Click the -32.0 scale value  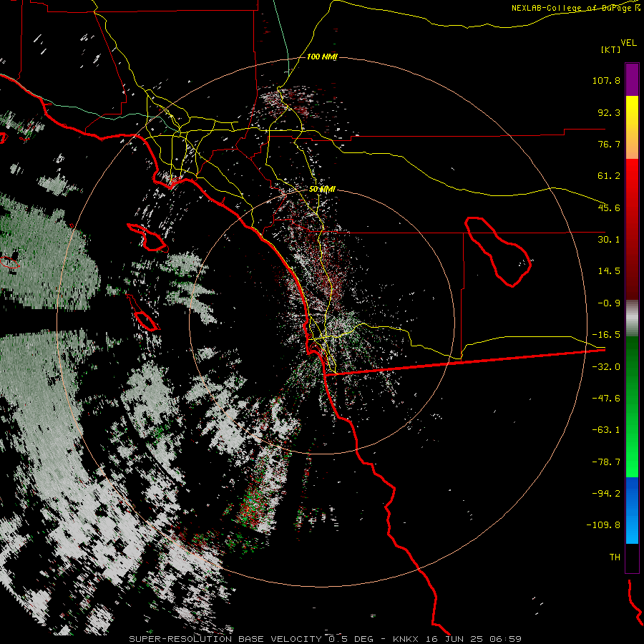pos(606,367)
